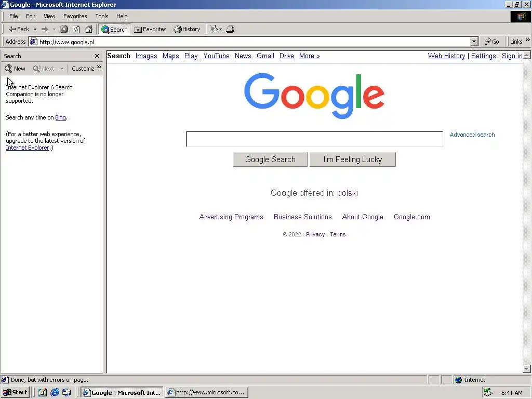Image resolution: width=532 pixels, height=399 pixels.
Task: Open the Next button dropdown arrow
Action: (x=62, y=69)
